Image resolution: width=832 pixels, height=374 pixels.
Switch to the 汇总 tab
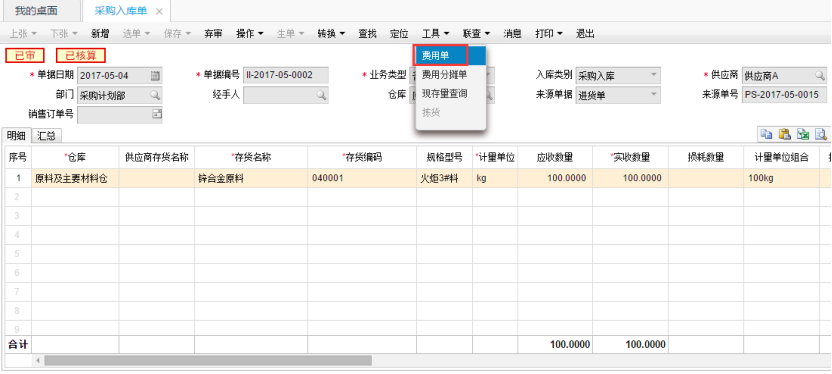point(47,135)
